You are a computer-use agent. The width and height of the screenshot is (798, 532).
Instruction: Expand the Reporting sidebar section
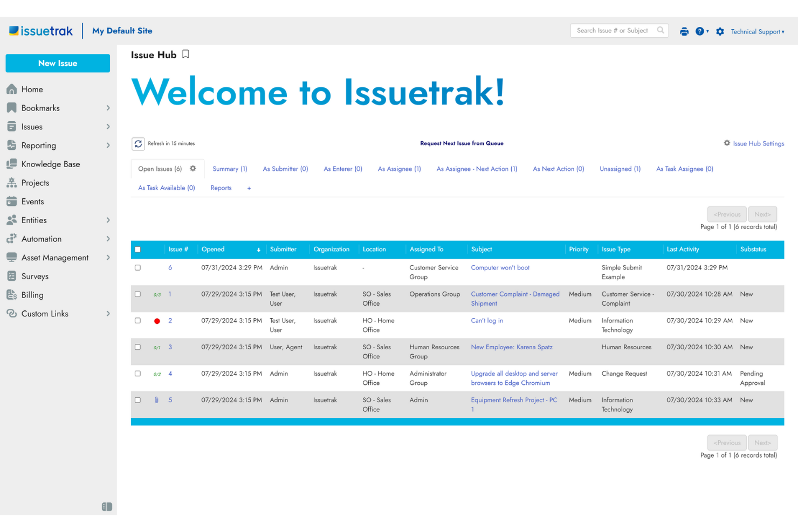coord(108,145)
